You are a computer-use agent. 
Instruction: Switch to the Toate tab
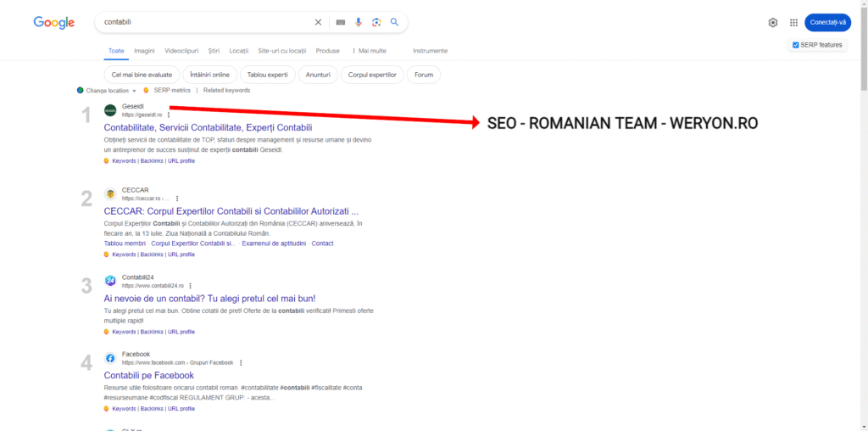(116, 50)
